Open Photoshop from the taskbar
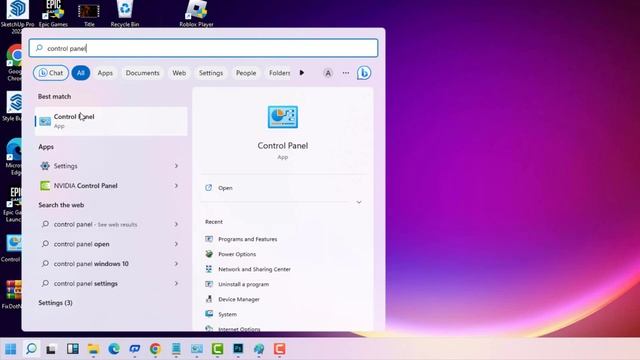Image resolution: width=640 pixels, height=360 pixels. click(x=238, y=349)
